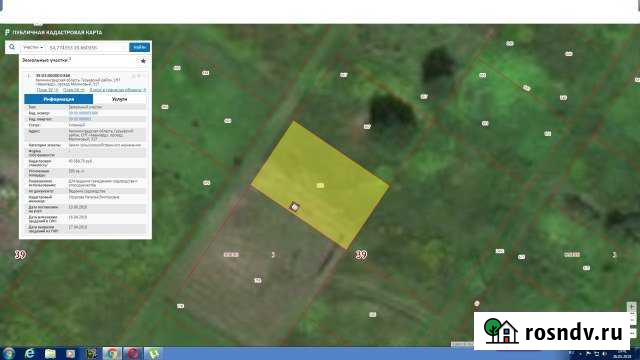Click the red round taskbar app icon
The height and width of the screenshot is (360, 640).
click(x=133, y=353)
